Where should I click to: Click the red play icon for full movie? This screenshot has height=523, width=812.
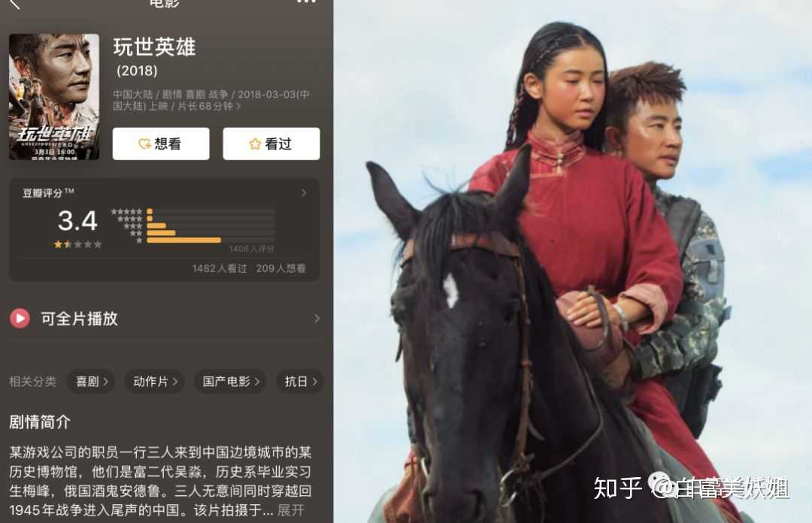[20, 318]
